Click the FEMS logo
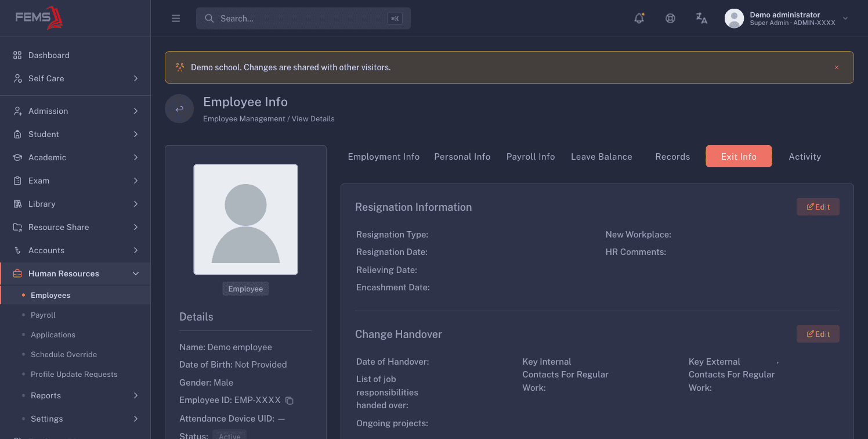868x439 pixels. pyautogui.click(x=39, y=18)
